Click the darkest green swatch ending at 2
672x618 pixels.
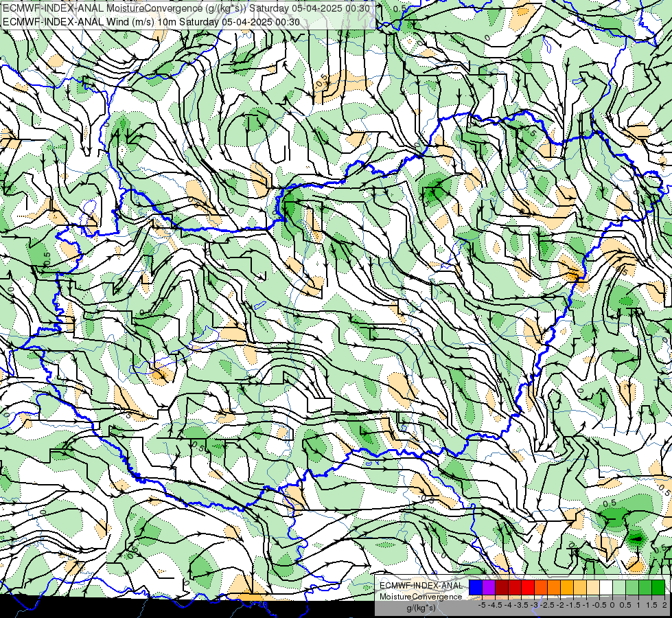[658, 587]
